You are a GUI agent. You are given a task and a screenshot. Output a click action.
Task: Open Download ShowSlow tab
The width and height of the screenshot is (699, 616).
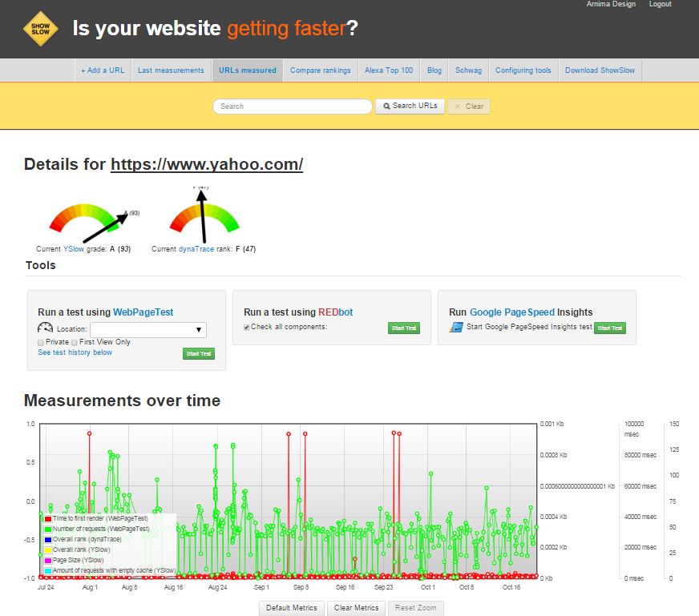600,70
